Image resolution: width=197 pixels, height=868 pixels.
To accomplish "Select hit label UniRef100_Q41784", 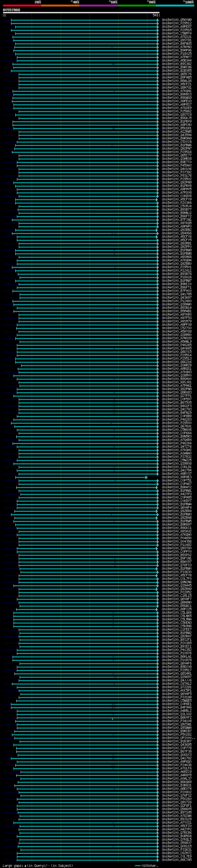I will pos(177,470).
